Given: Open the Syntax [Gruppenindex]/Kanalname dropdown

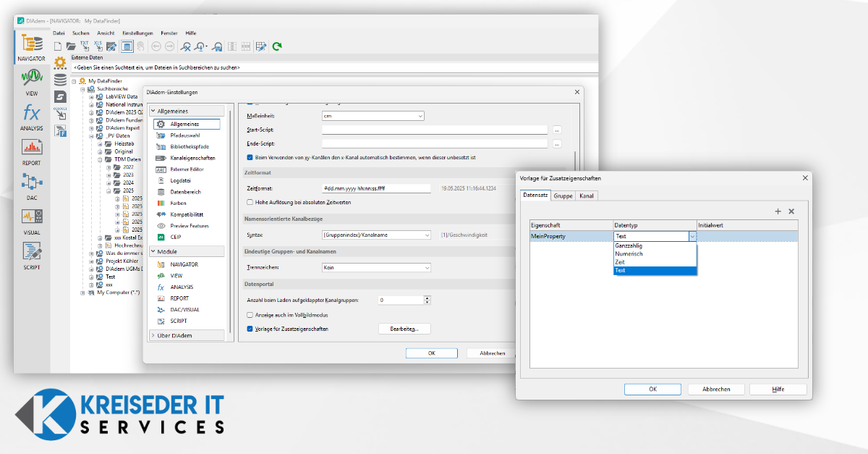Looking at the screenshot, I should coord(377,235).
